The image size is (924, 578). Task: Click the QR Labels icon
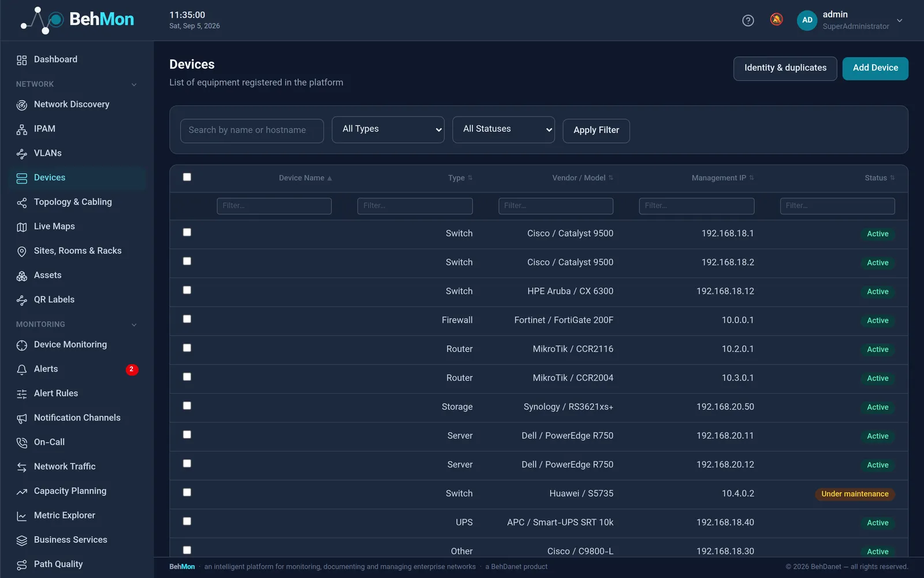tap(22, 300)
